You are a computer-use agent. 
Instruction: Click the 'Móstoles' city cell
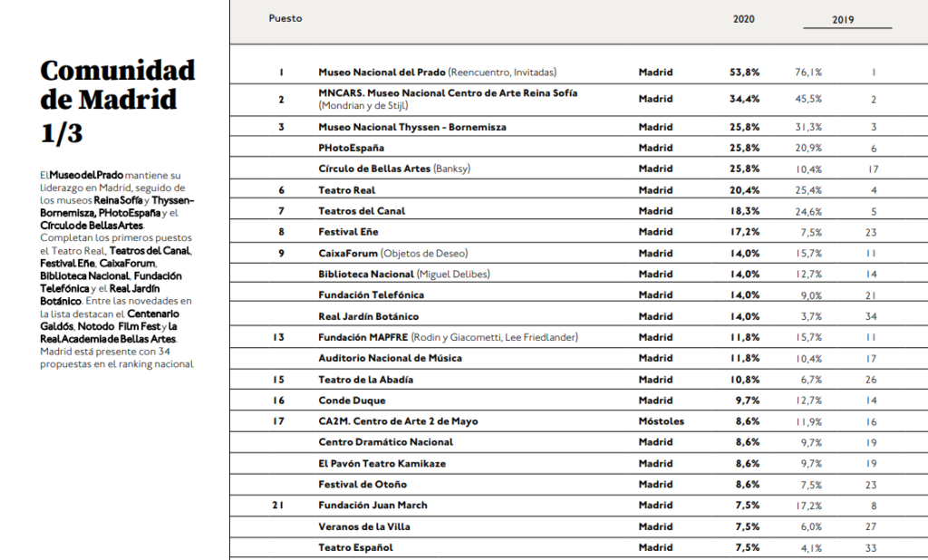[x=661, y=421]
